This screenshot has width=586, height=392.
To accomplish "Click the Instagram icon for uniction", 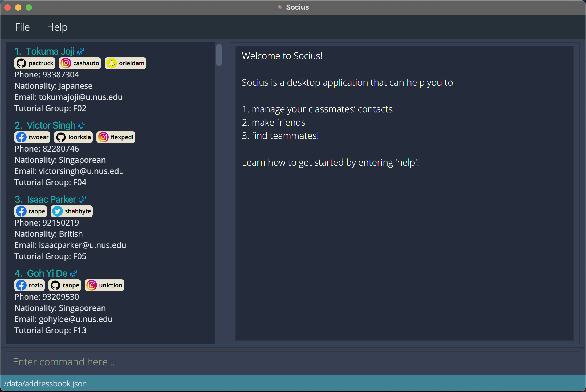I will (x=92, y=285).
